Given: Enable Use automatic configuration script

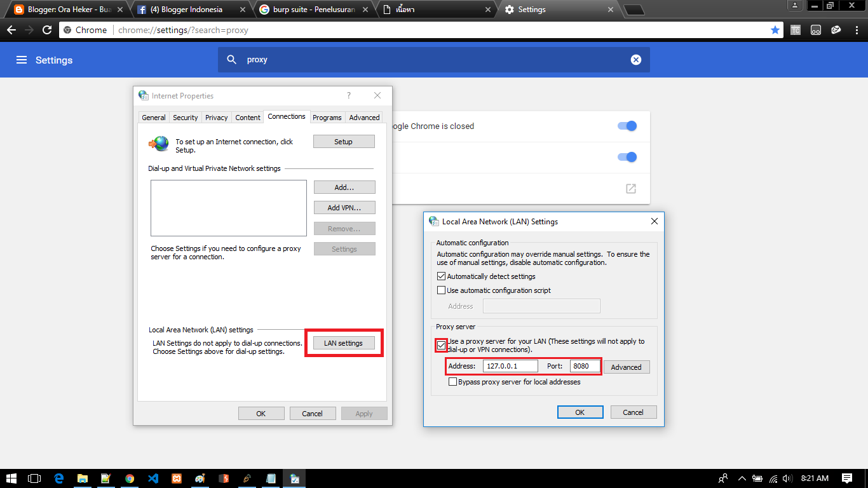Looking at the screenshot, I should [442, 290].
